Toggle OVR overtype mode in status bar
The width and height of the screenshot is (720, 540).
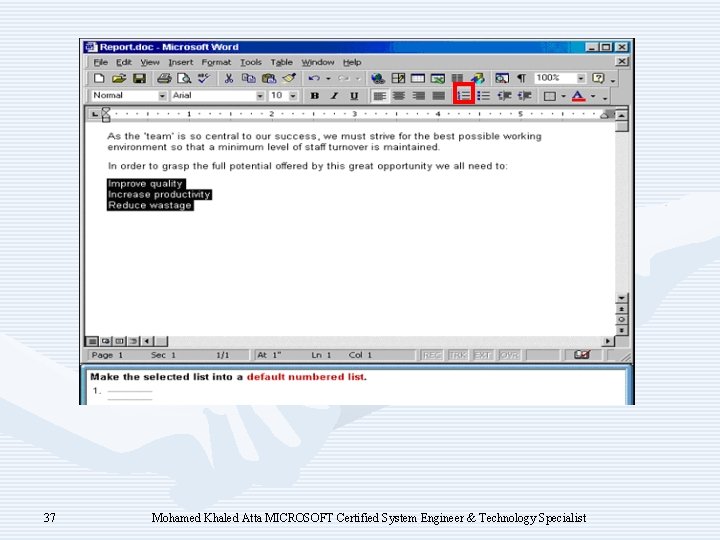click(x=509, y=355)
